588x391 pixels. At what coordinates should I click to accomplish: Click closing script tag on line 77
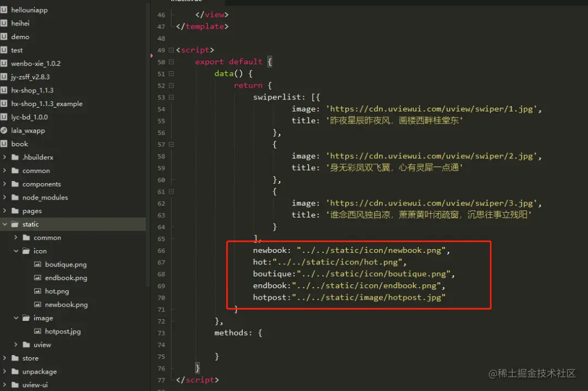[197, 380]
